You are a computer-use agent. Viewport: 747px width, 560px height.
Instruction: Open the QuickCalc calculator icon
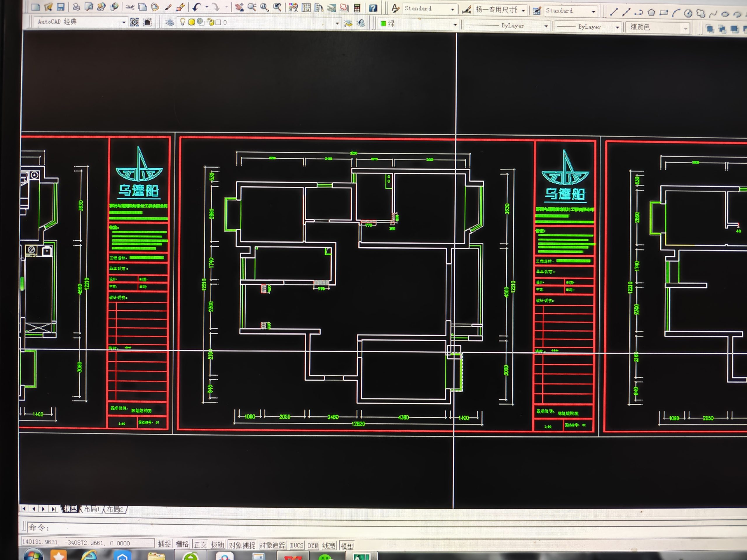tap(357, 8)
